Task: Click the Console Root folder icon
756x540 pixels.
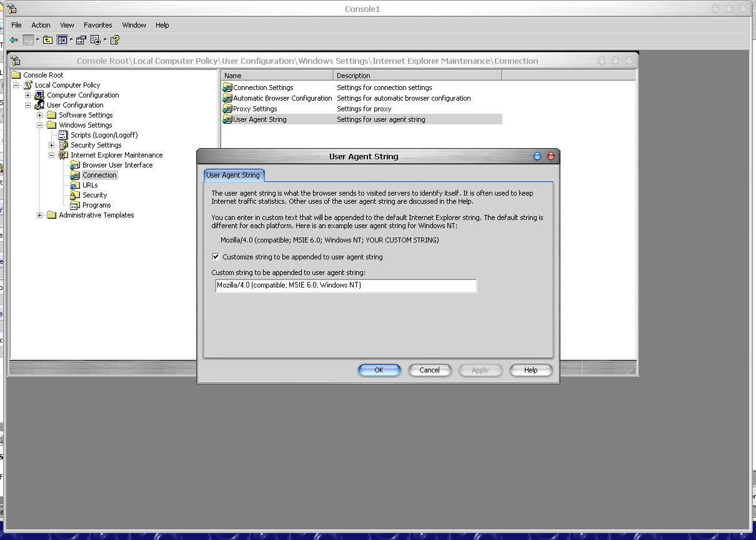Action: click(16, 75)
